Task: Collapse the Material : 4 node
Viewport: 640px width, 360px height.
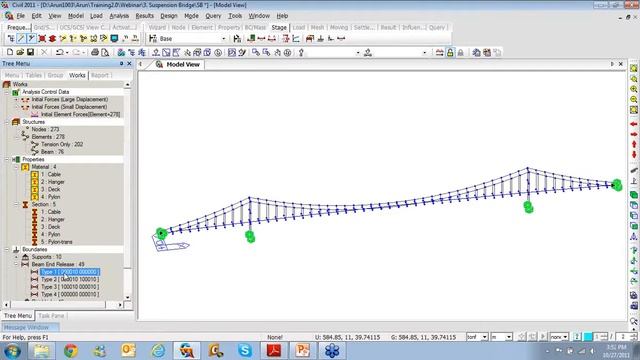Action: pyautogui.click(x=16, y=167)
